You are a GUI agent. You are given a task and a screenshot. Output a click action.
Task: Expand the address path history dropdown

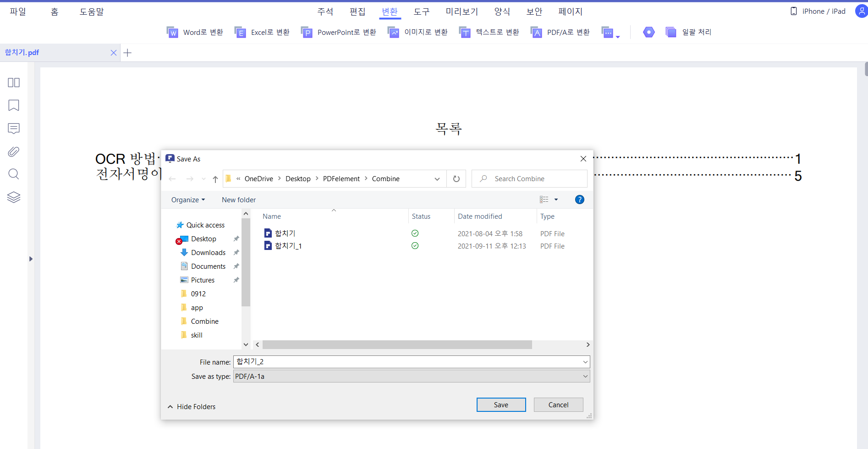(x=437, y=179)
